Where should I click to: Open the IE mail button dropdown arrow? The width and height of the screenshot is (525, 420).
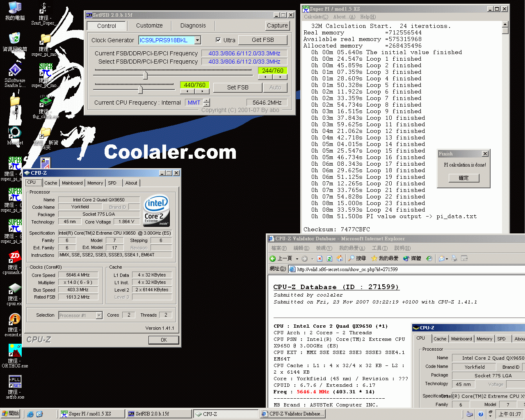pos(447,259)
